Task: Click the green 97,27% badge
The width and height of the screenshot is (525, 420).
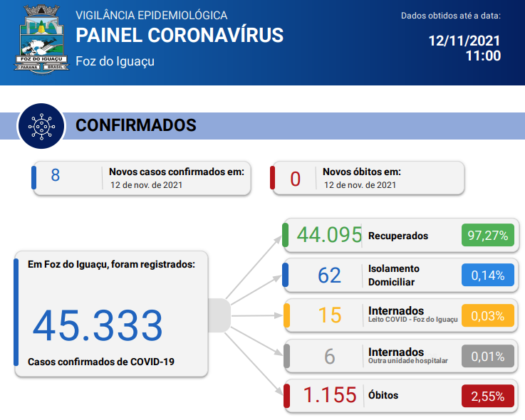Action: 488,235
